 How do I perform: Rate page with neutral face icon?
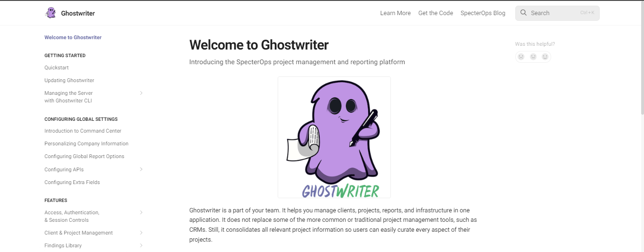pos(533,57)
